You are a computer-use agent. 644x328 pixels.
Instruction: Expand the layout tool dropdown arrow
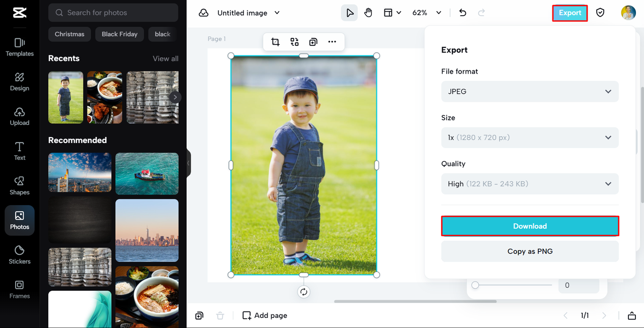399,13
